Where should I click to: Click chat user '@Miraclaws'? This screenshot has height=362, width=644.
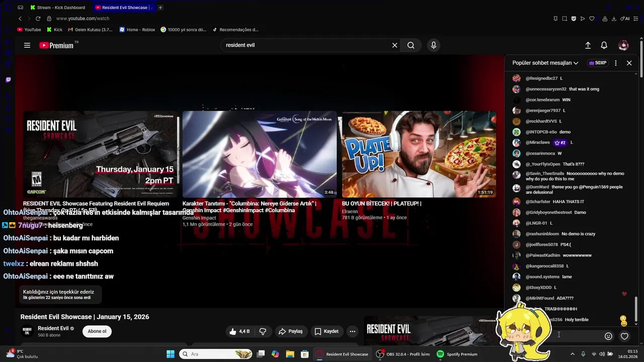point(538,143)
